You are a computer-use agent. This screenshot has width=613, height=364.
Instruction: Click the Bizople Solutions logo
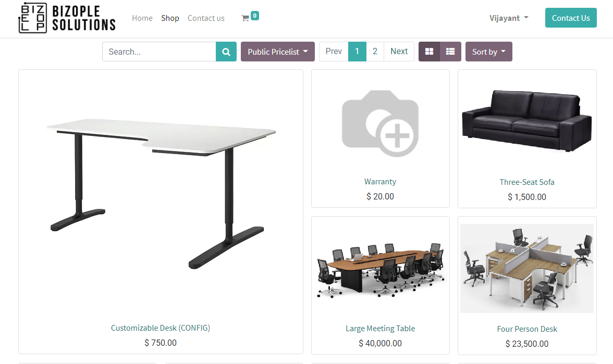67,18
